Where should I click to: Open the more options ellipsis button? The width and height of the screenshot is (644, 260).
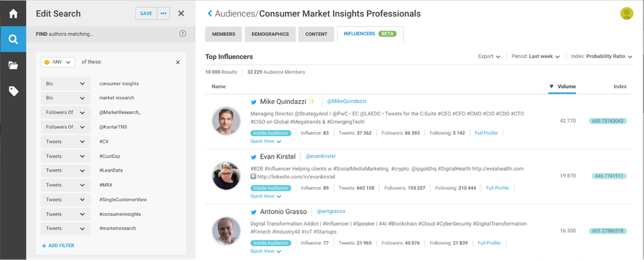(x=164, y=13)
